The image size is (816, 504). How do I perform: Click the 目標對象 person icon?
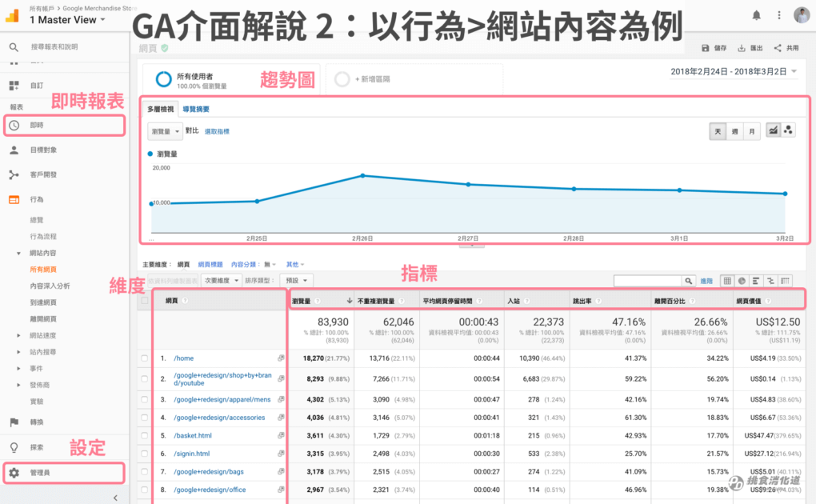14,150
